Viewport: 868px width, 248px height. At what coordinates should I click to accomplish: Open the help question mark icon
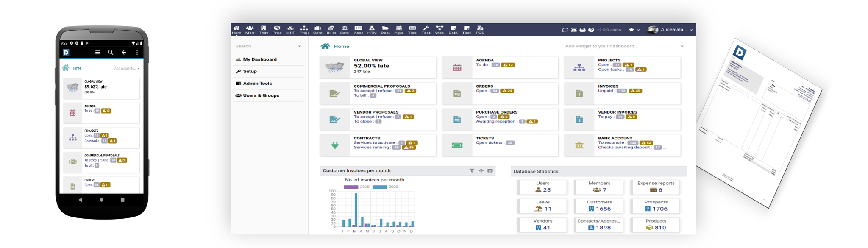click(591, 30)
